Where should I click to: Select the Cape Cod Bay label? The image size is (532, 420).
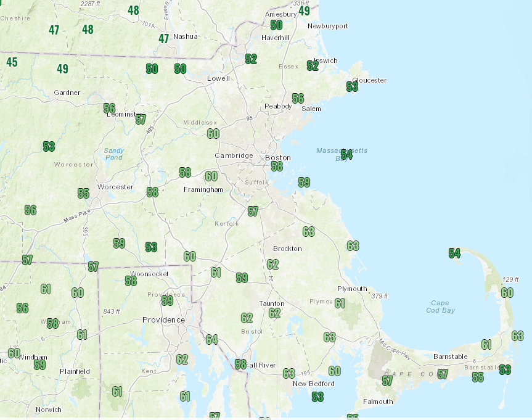(x=440, y=307)
